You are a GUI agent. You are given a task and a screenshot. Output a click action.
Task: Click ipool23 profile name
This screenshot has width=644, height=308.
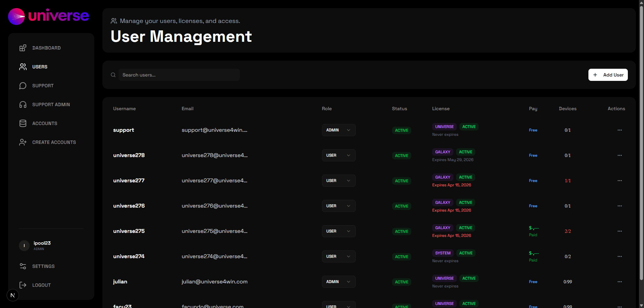(x=42, y=243)
